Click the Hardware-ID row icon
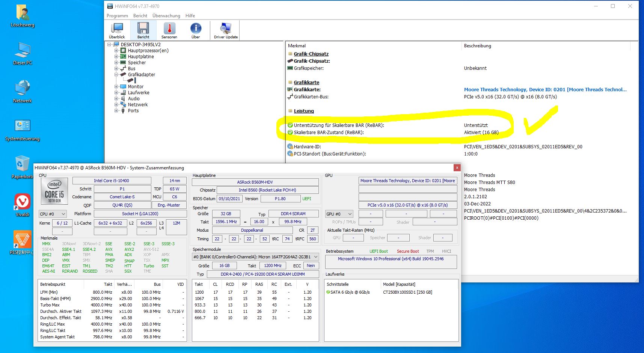The width and height of the screenshot is (644, 353). [x=290, y=146]
